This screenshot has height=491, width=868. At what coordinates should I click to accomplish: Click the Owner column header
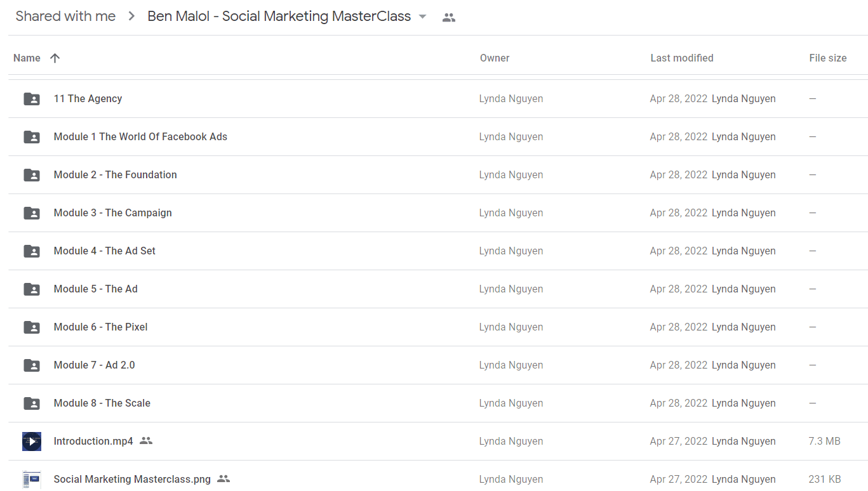tap(495, 58)
